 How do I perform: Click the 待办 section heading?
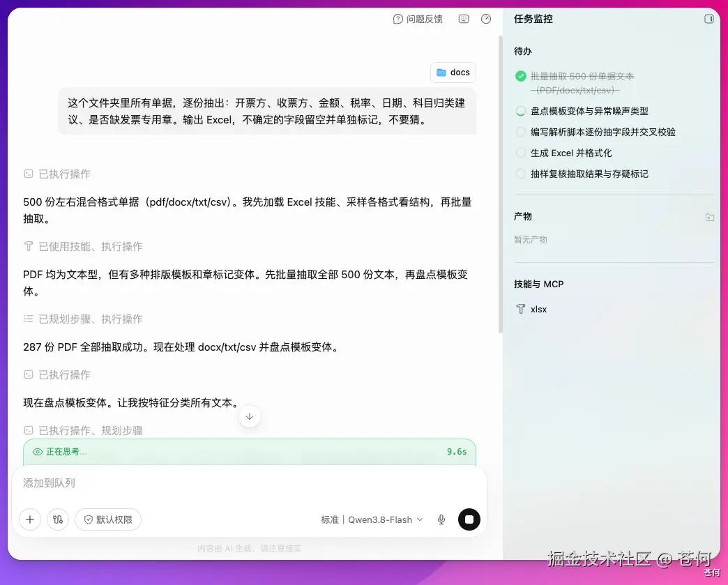pos(523,52)
